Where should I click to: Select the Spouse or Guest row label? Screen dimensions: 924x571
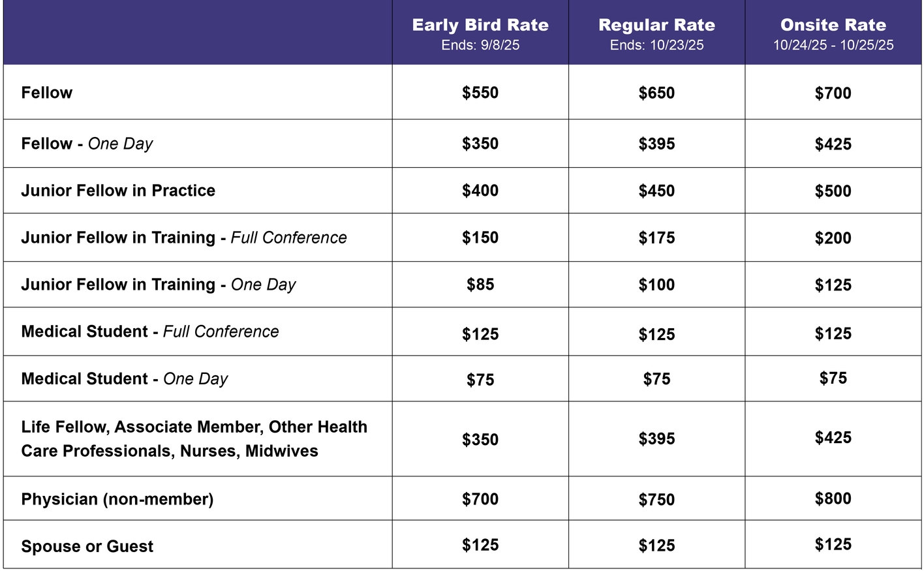(x=87, y=546)
